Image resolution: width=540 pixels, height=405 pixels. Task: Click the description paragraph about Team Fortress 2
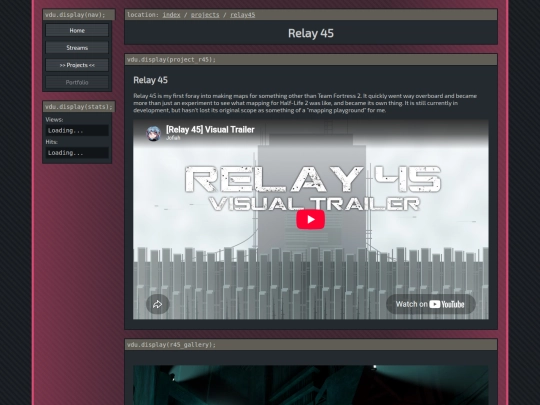[305, 103]
